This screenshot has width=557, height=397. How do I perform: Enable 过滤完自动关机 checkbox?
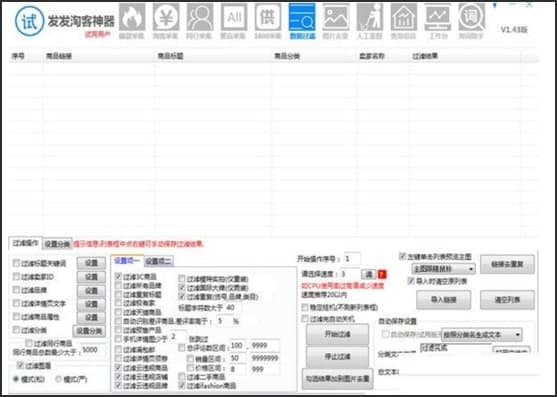(x=305, y=319)
